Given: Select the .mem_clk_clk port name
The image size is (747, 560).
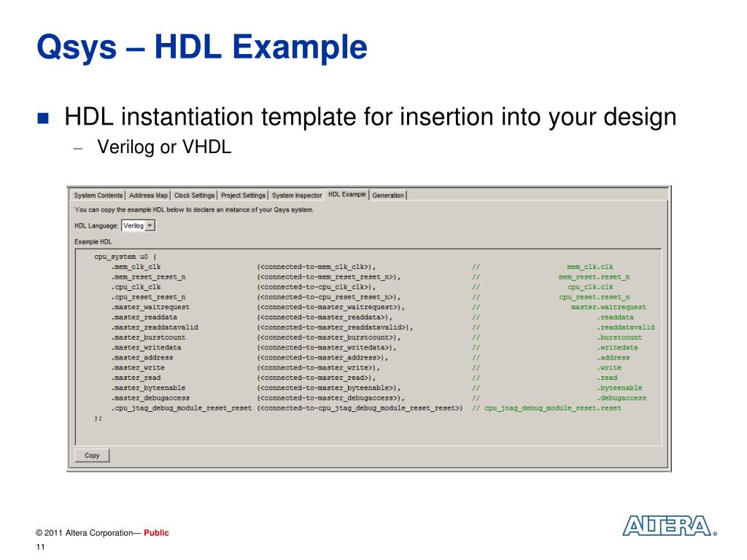Looking at the screenshot, I should pos(136,267).
